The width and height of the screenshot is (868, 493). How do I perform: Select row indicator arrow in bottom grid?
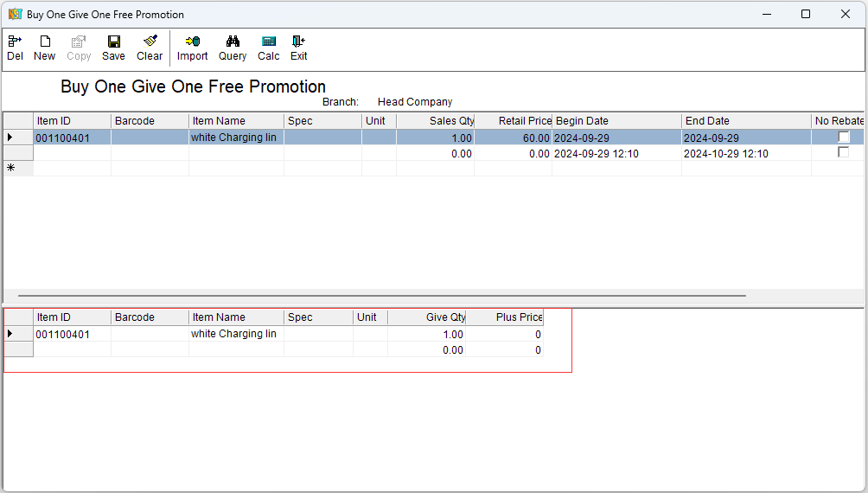pos(10,334)
